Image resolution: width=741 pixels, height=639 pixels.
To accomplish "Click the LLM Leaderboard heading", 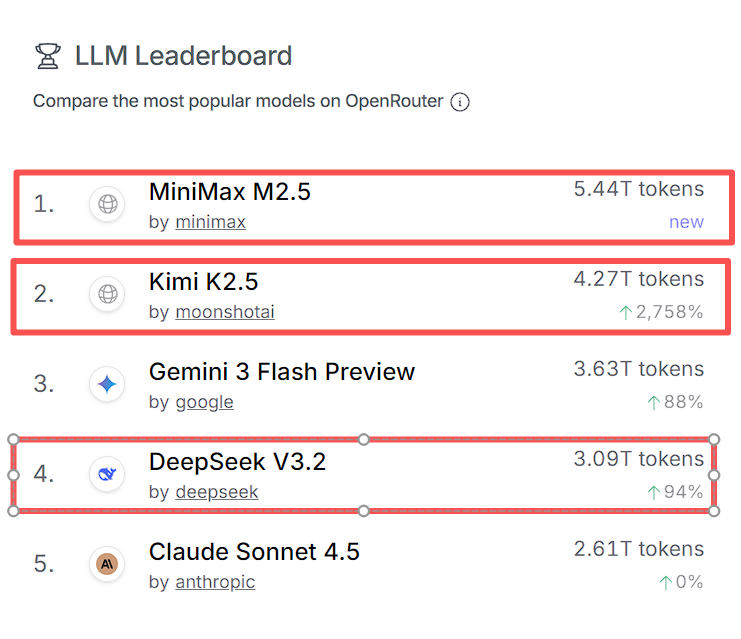I will point(184,56).
